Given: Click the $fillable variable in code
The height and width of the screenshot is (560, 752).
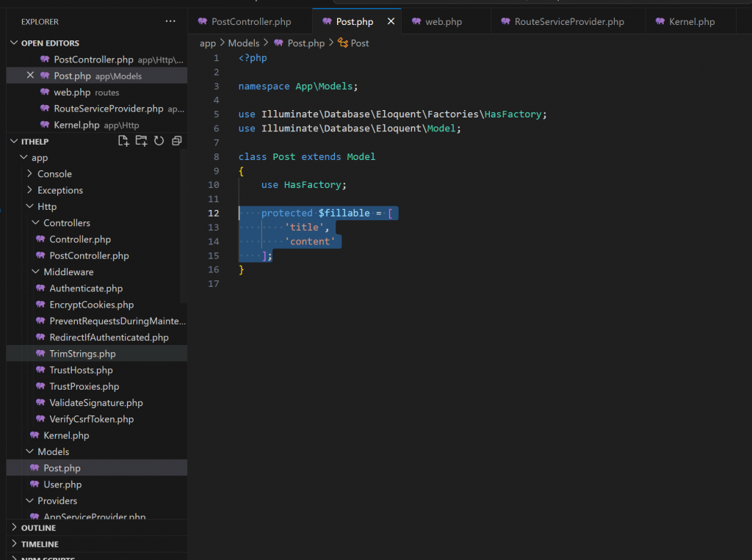Looking at the screenshot, I should coord(344,213).
